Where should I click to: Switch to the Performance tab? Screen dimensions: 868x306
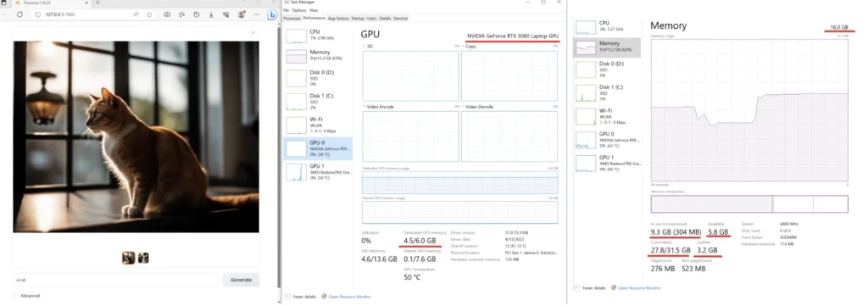(x=314, y=19)
